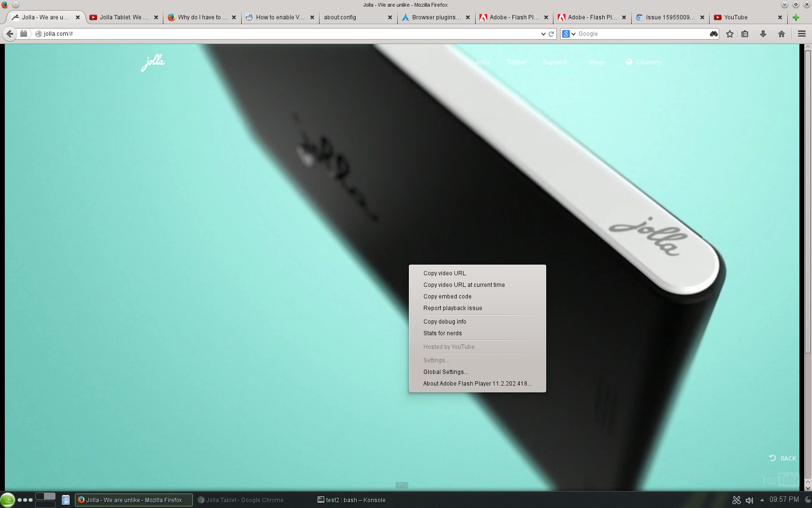Open the Firefox hamburger menu
This screenshot has height=508, width=812.
pos(802,34)
